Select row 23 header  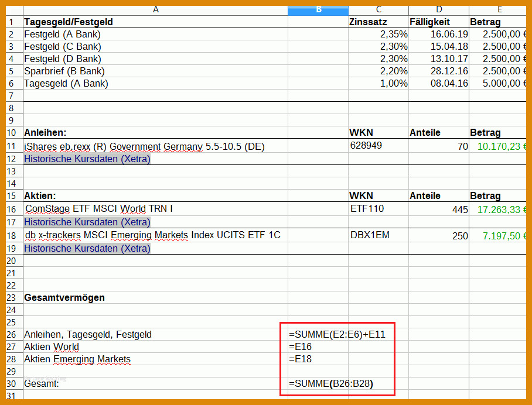(x=14, y=297)
